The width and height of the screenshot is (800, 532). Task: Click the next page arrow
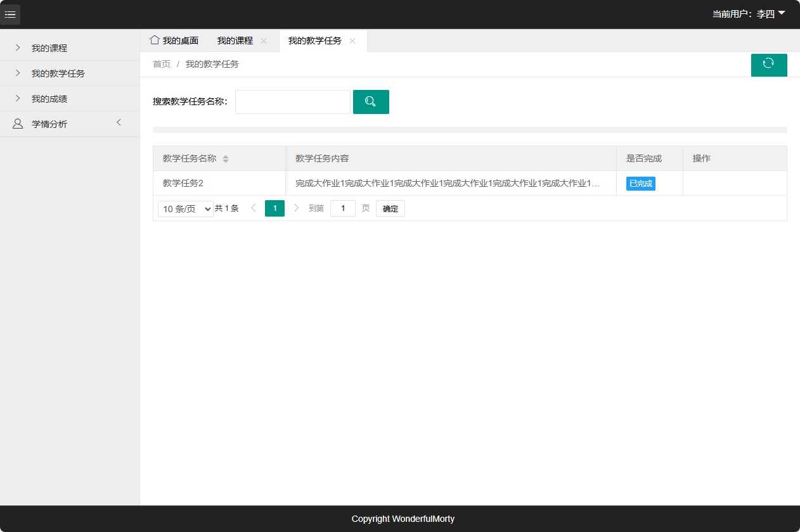point(296,208)
